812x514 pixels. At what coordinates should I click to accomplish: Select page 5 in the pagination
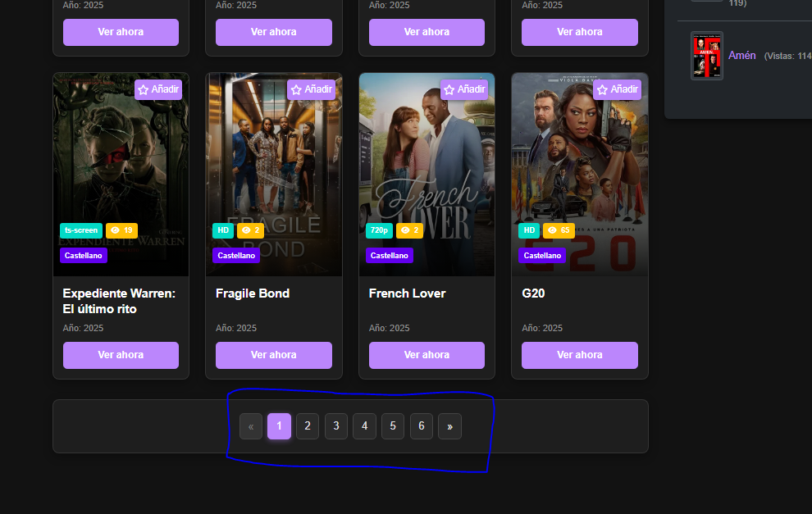click(393, 425)
